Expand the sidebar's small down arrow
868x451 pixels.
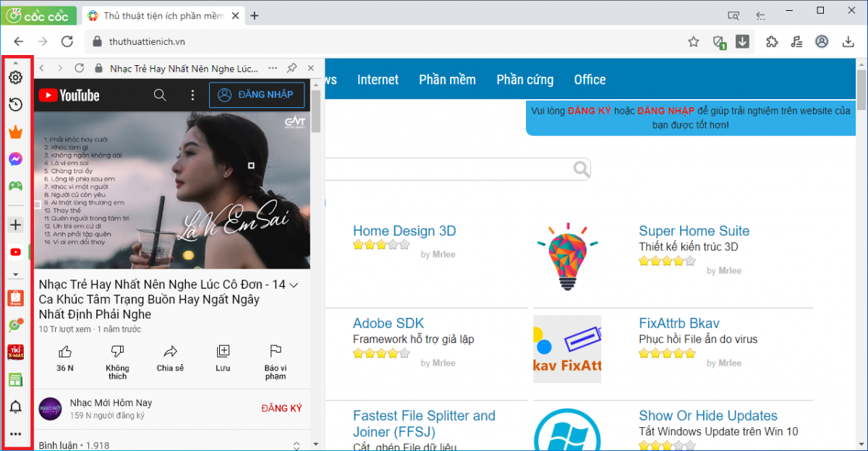[15, 275]
